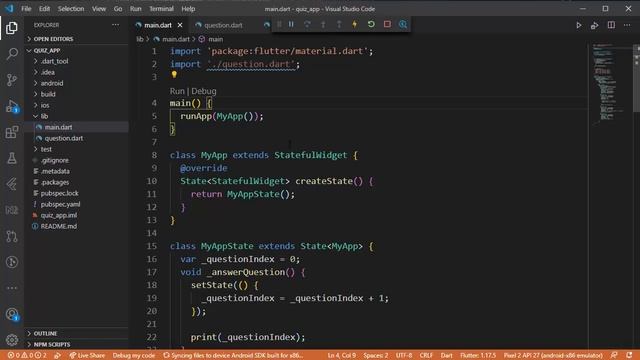Click the Debug file icon at top right
The image size is (640, 360).
point(595,25)
